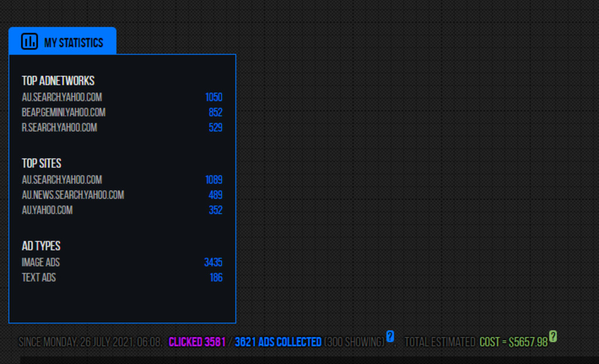Viewport: 599px width, 364px height.
Task: Click the green Cost = $5657.98 value
Action: click(513, 342)
